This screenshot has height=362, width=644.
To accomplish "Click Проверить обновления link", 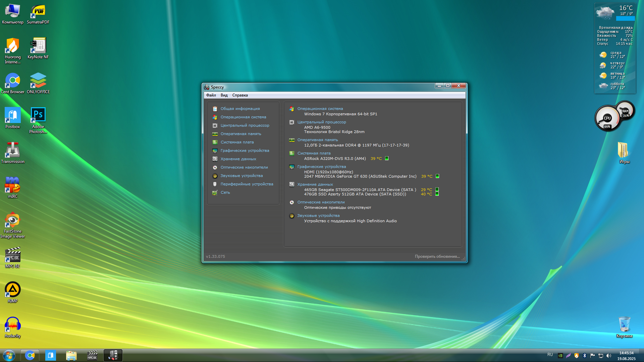I will [x=437, y=256].
